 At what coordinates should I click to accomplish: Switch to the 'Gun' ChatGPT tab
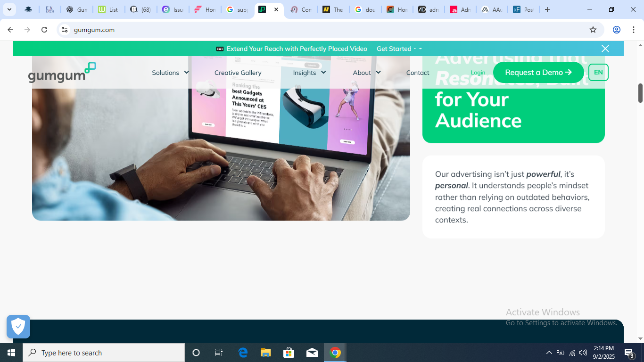click(x=77, y=9)
